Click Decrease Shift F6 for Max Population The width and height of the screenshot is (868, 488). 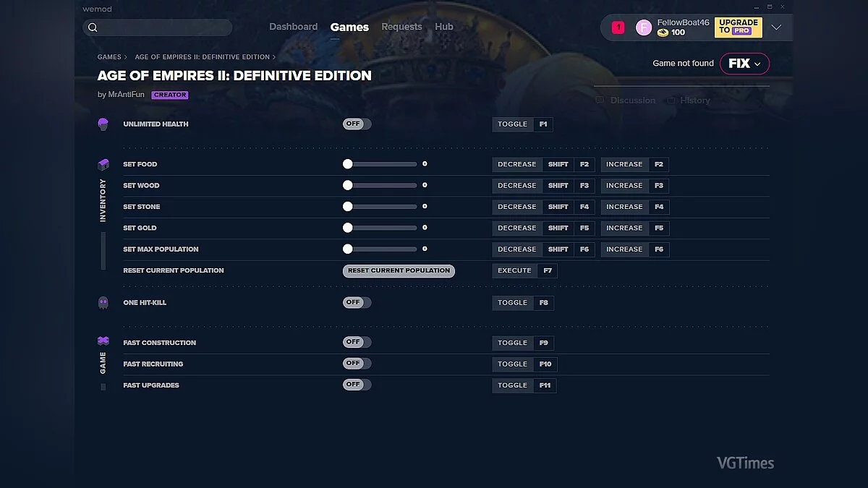[x=543, y=249]
